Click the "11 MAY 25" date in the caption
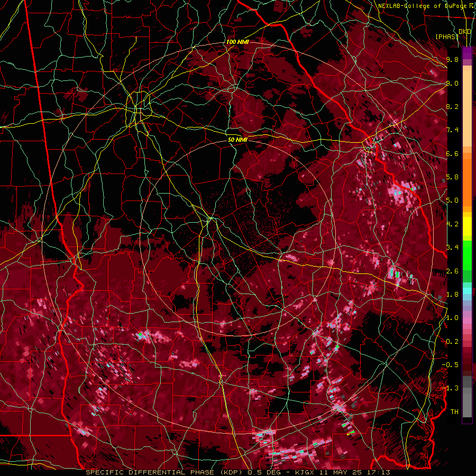476x476 pixels. pos(340,472)
